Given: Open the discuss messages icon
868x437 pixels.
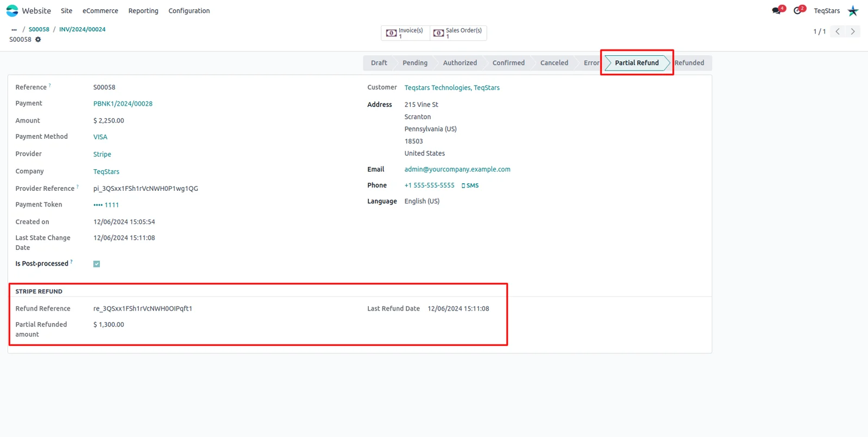Looking at the screenshot, I should (x=777, y=10).
